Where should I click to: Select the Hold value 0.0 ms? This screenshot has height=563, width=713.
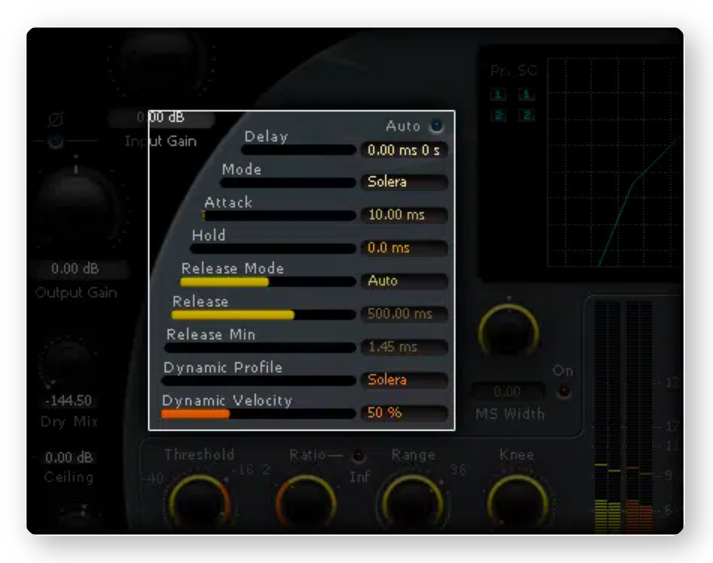[404, 248]
